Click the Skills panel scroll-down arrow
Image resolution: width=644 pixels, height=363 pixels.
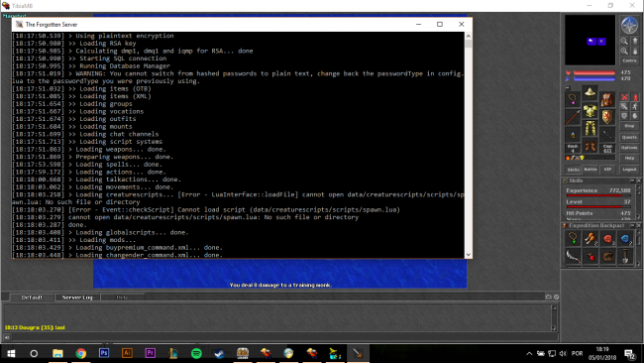[639, 216]
